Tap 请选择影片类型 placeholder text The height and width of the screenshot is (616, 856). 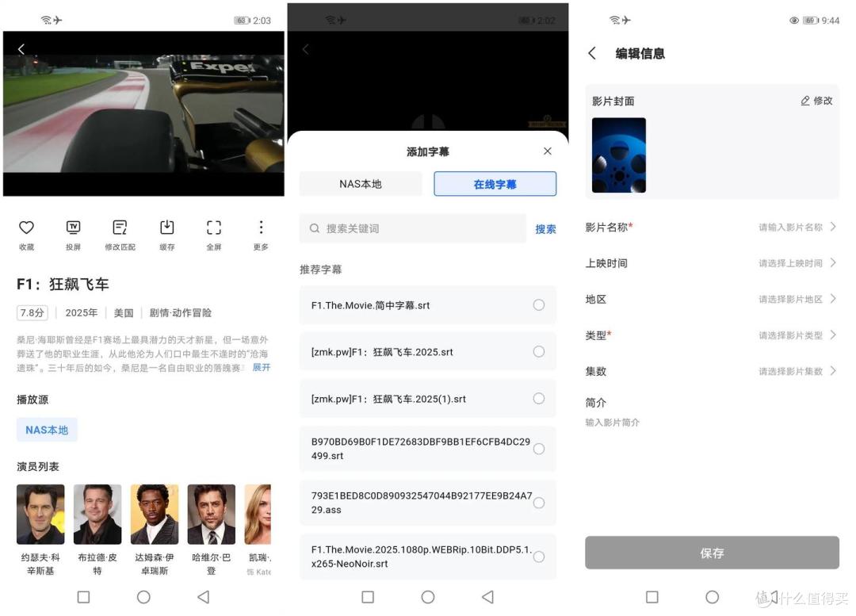click(790, 335)
